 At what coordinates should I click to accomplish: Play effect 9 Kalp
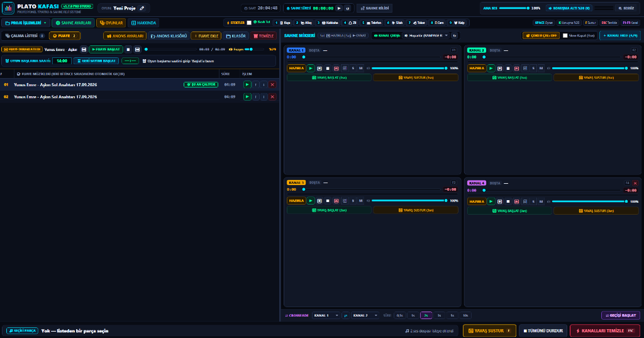[x=457, y=23]
